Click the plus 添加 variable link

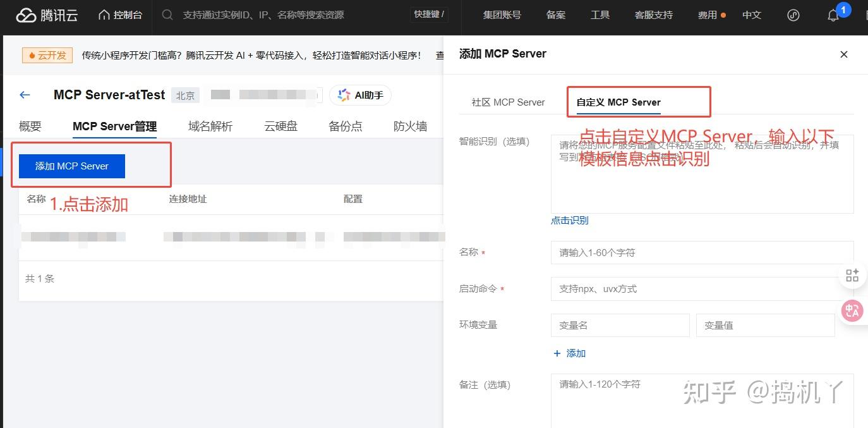(x=570, y=353)
